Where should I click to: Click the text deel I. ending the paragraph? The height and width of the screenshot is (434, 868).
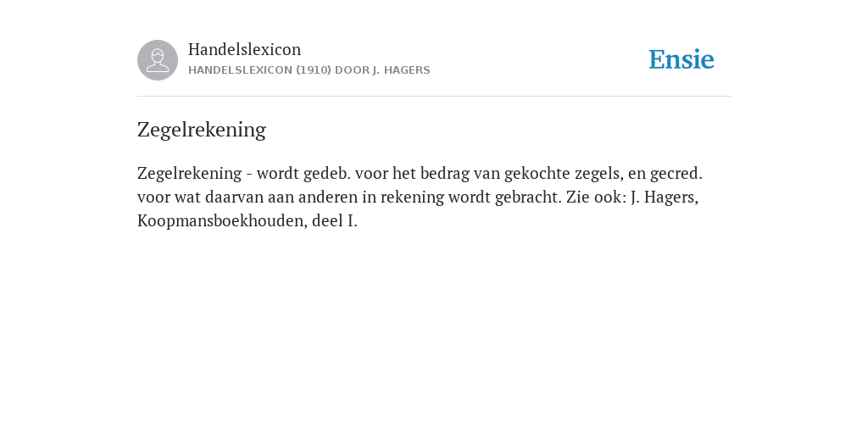click(334, 221)
